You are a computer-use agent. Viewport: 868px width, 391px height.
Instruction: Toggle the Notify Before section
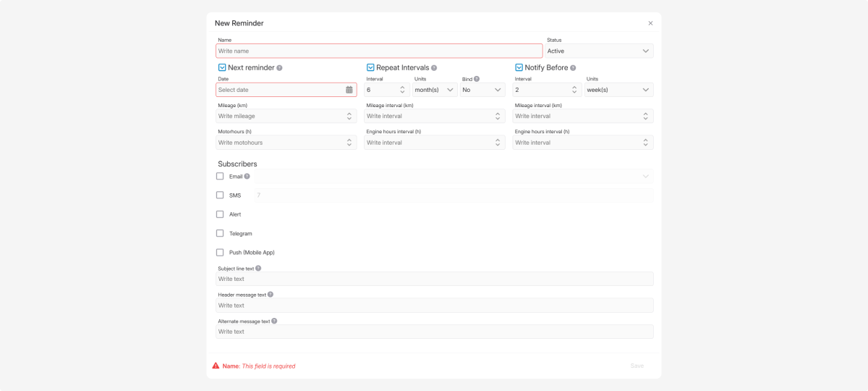[x=519, y=67]
